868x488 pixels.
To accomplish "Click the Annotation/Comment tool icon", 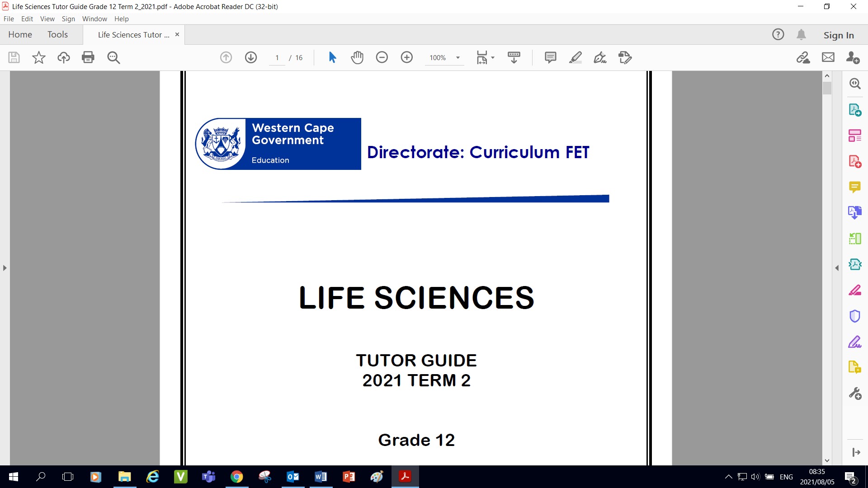I will tap(549, 57).
